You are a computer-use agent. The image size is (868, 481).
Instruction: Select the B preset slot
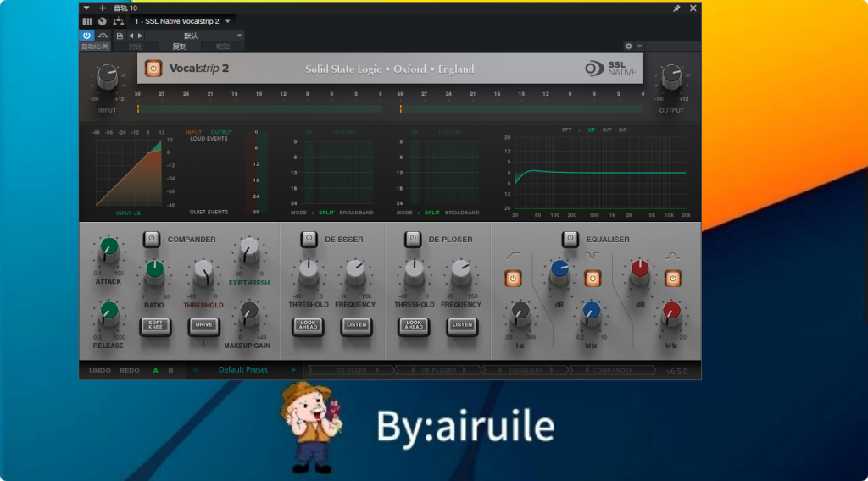pos(170,370)
